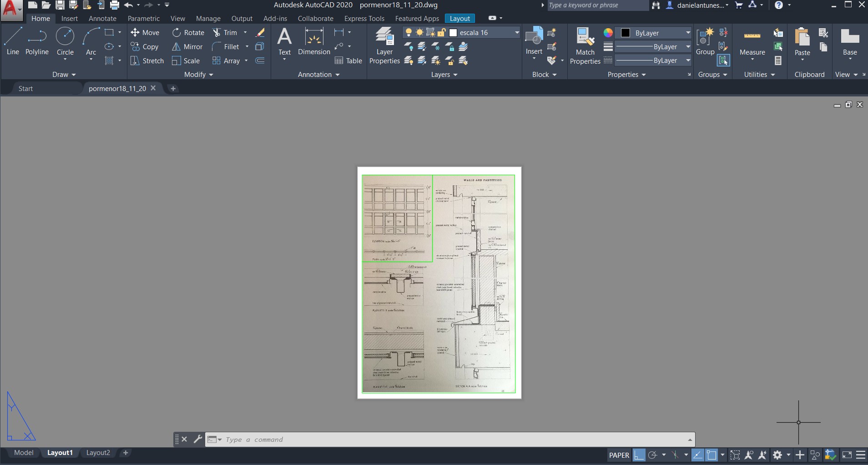Image resolution: width=868 pixels, height=465 pixels.
Task: Click the Group tool
Action: (705, 41)
